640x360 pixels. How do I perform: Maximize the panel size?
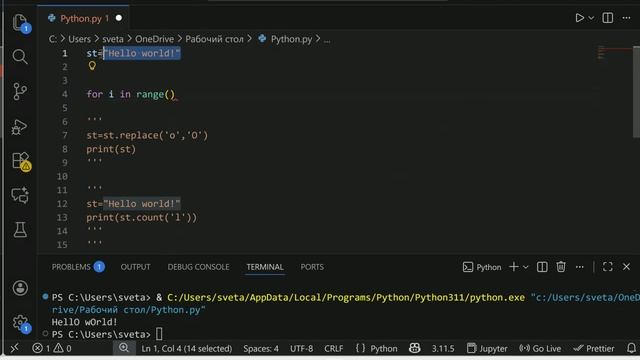coord(607,267)
